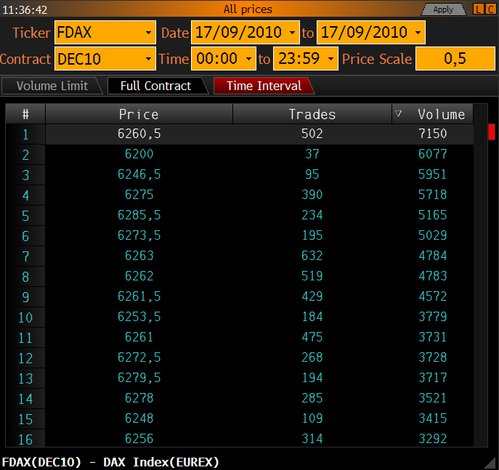
Task: Open the start Date 17/09/2010 dropdown
Action: [x=245, y=32]
